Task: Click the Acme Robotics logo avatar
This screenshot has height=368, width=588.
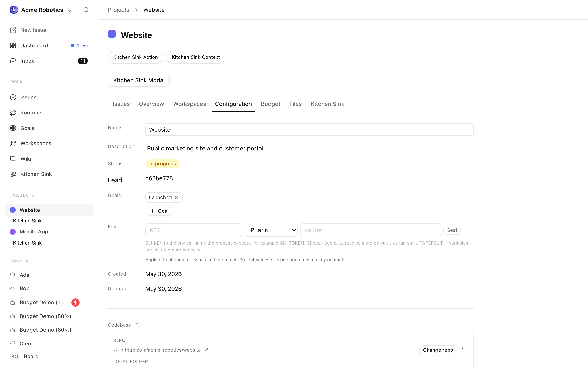Action: coord(14,10)
